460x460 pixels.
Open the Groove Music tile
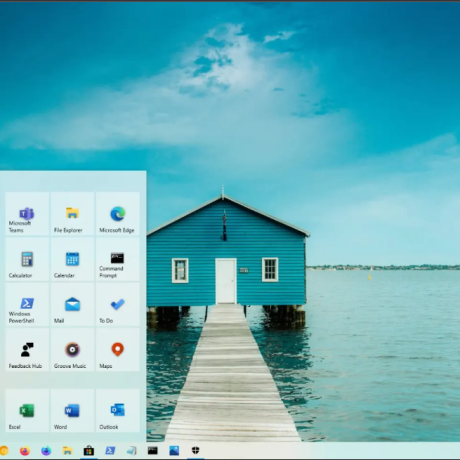click(72, 350)
